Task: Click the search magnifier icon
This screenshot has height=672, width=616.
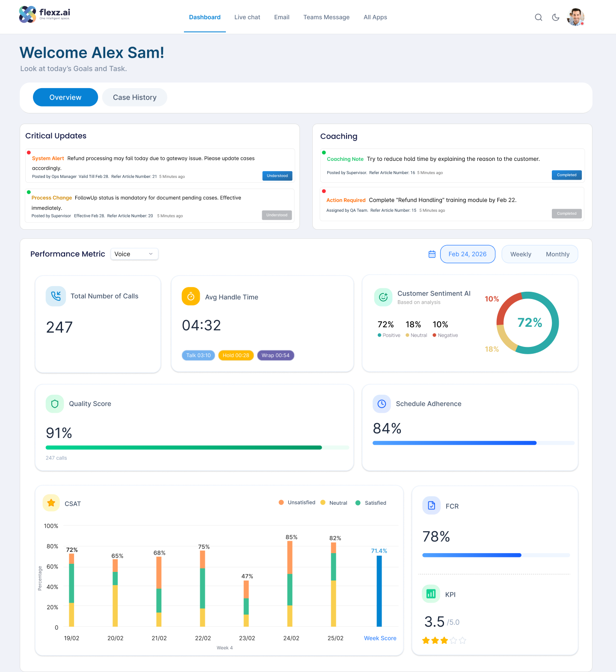Action: 539,17
